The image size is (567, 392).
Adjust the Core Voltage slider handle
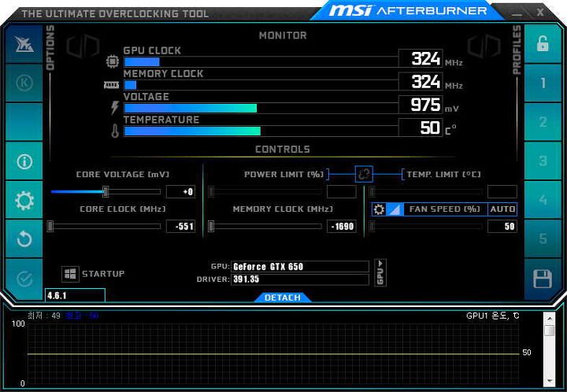click(106, 191)
